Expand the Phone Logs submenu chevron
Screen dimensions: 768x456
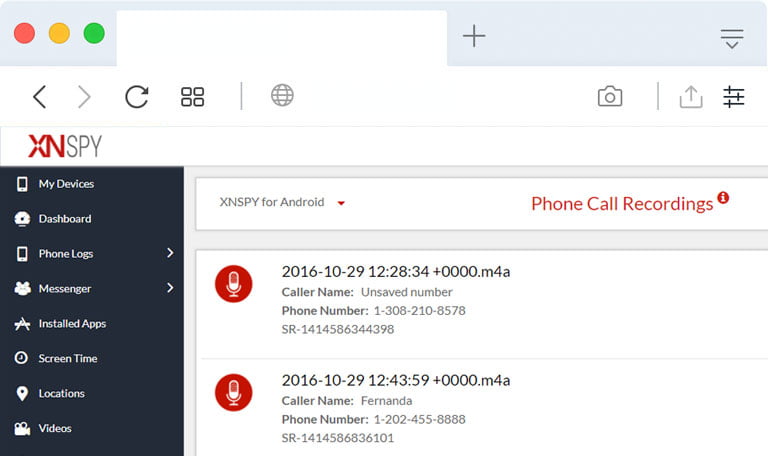coord(170,253)
